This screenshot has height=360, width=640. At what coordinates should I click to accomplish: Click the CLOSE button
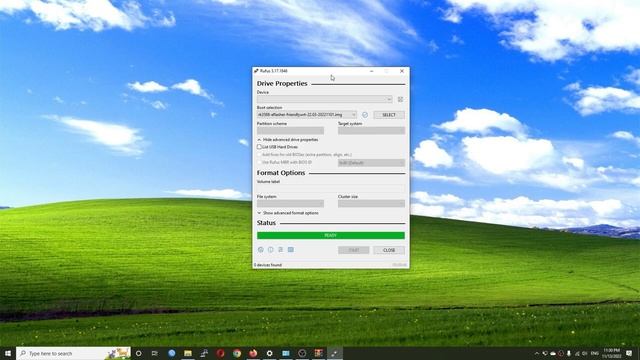pyautogui.click(x=389, y=250)
